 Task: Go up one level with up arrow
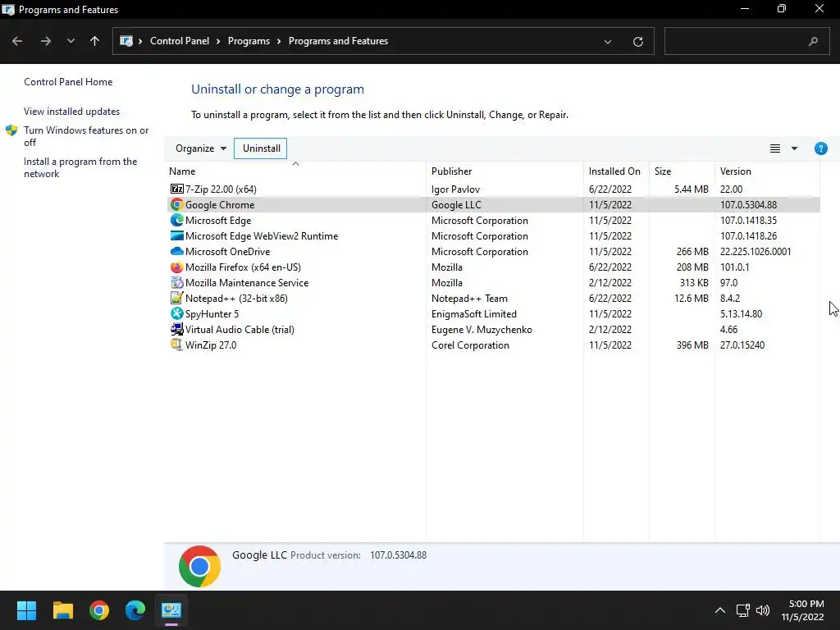[x=95, y=41]
